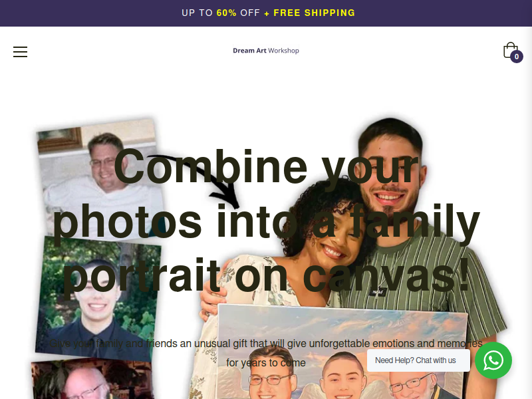
Task: Click the cart count badge showing 0
Action: [x=517, y=57]
